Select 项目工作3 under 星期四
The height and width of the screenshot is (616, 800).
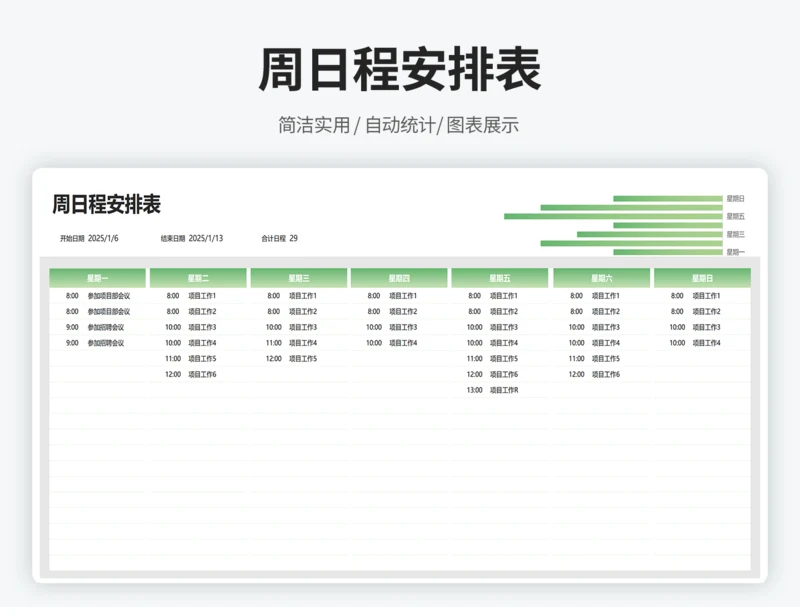click(403, 327)
